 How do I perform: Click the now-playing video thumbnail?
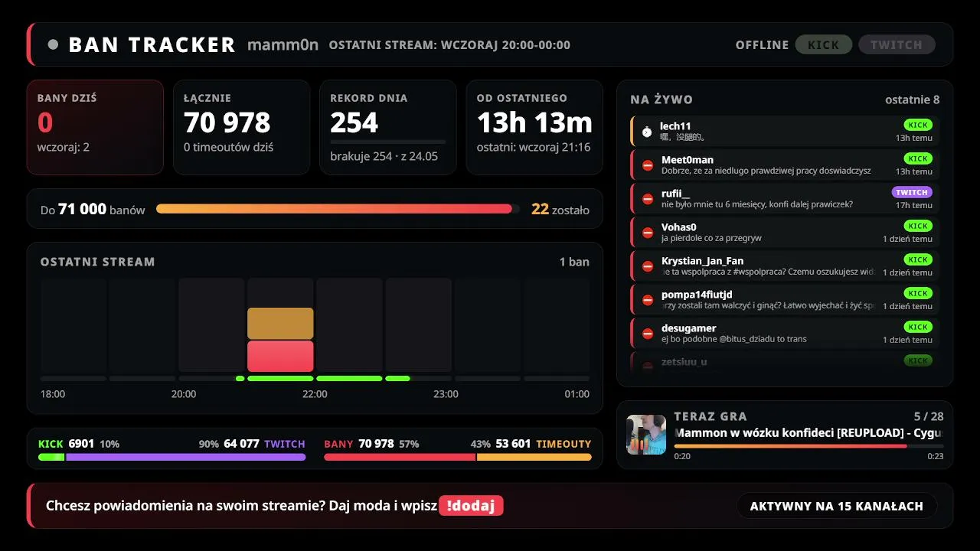coord(646,435)
